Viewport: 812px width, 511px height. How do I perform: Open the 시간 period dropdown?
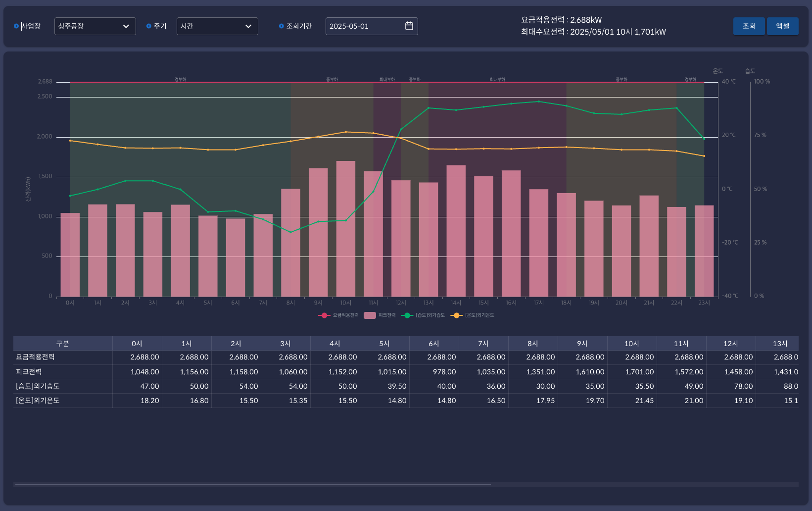click(x=217, y=26)
